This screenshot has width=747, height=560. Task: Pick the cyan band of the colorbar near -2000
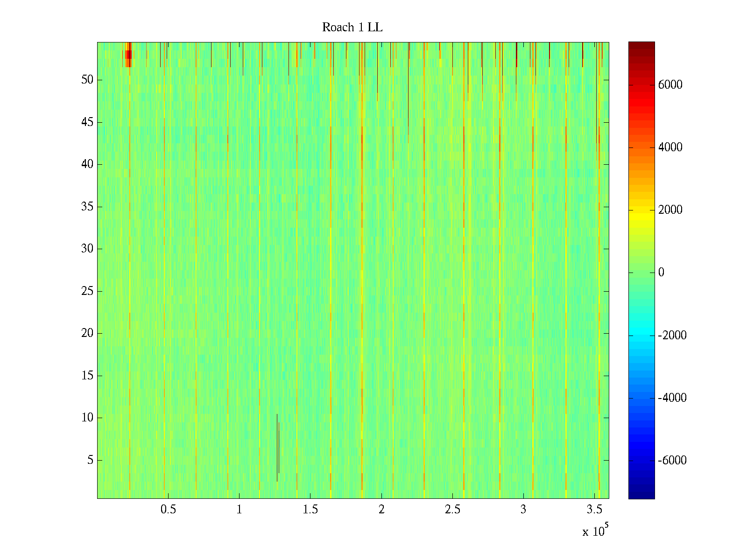click(641, 335)
